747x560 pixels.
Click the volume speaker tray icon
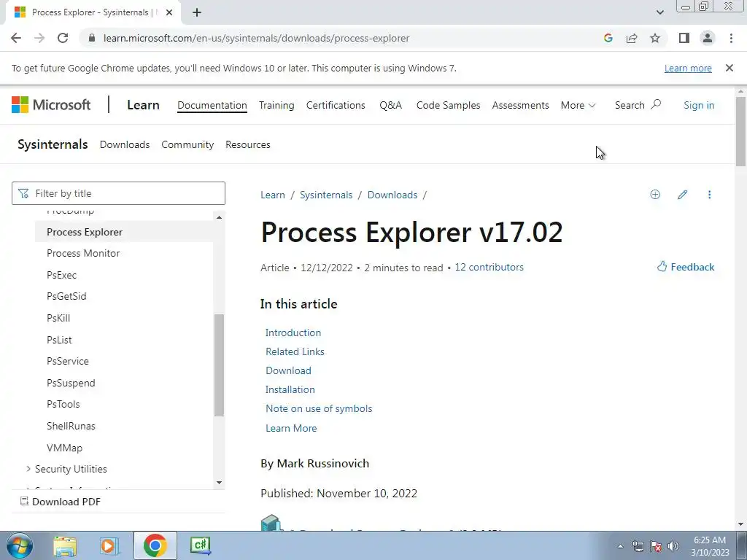point(673,546)
